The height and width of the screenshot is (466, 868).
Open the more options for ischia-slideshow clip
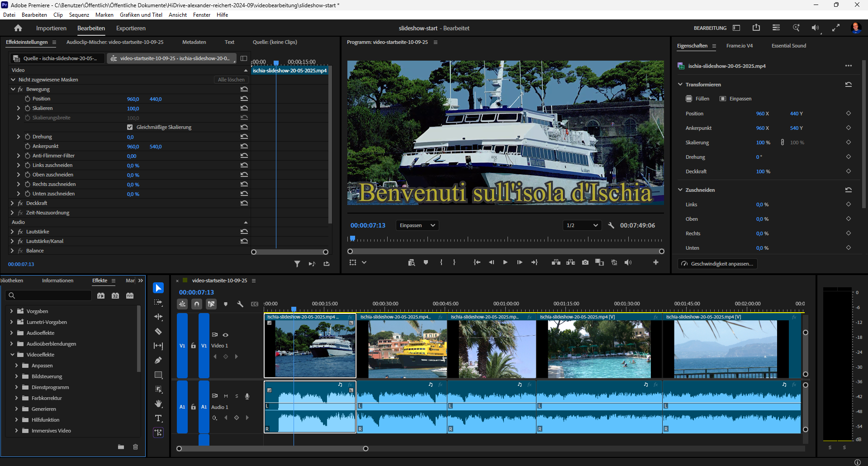pos(849,66)
